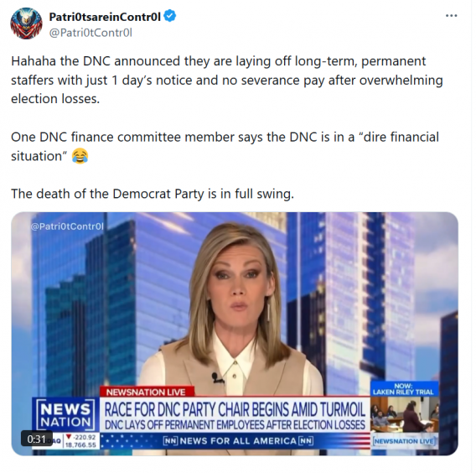
Task: Open the Patri0tsareinContr0l display name link
Action: coord(105,17)
